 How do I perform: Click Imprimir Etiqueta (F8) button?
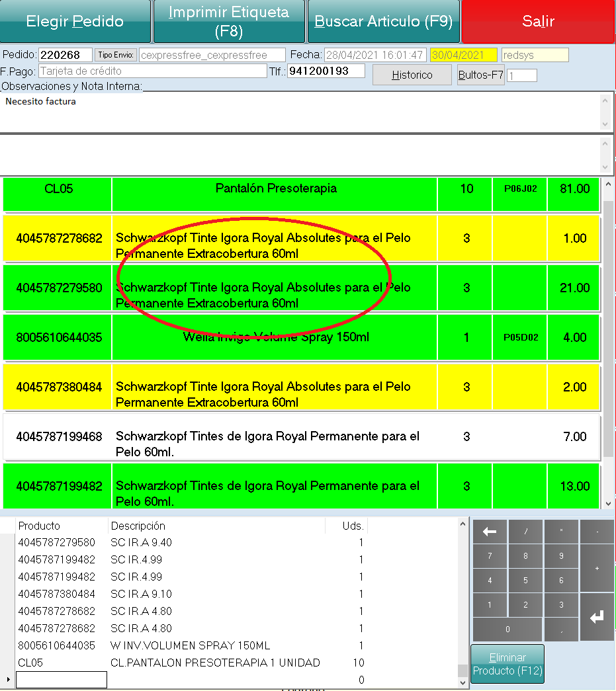click(x=229, y=21)
